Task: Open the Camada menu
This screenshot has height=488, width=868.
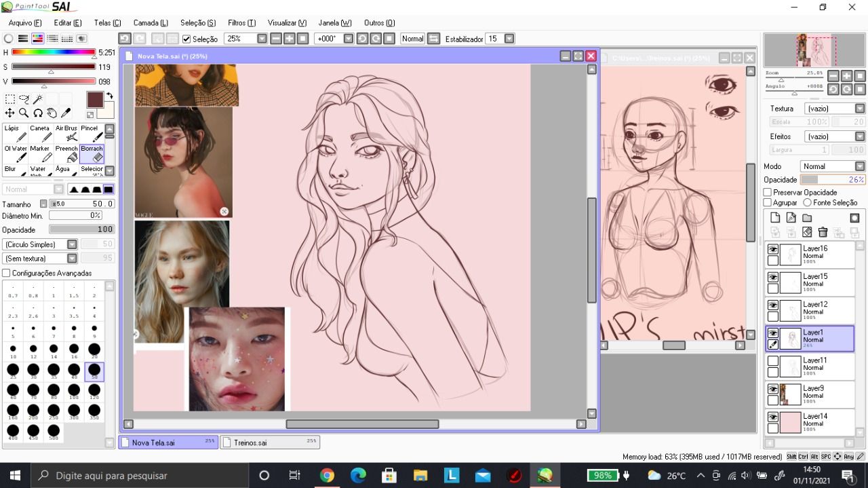Action: [151, 23]
